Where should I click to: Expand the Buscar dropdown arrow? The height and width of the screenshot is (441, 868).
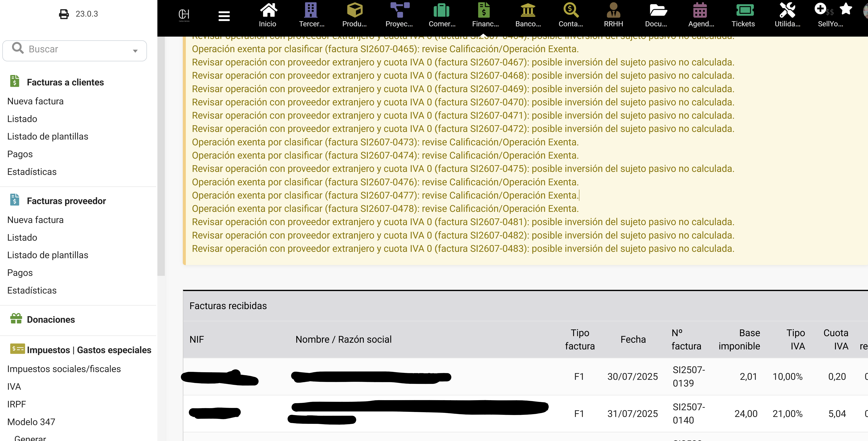point(135,51)
